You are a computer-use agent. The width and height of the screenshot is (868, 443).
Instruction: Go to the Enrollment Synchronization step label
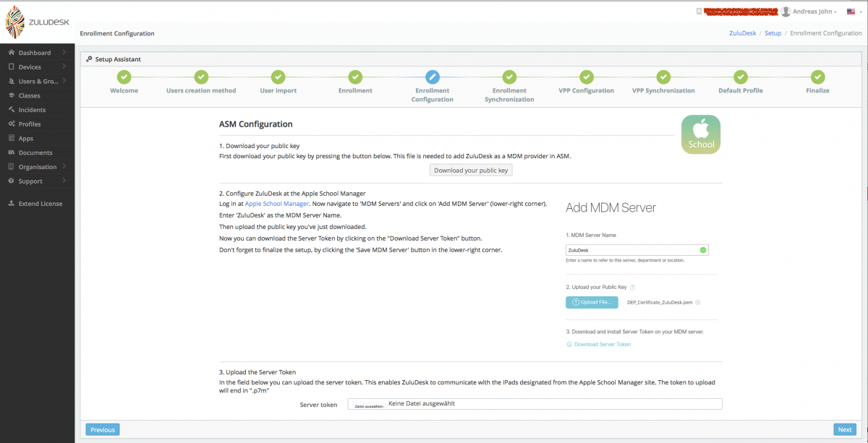coord(509,95)
